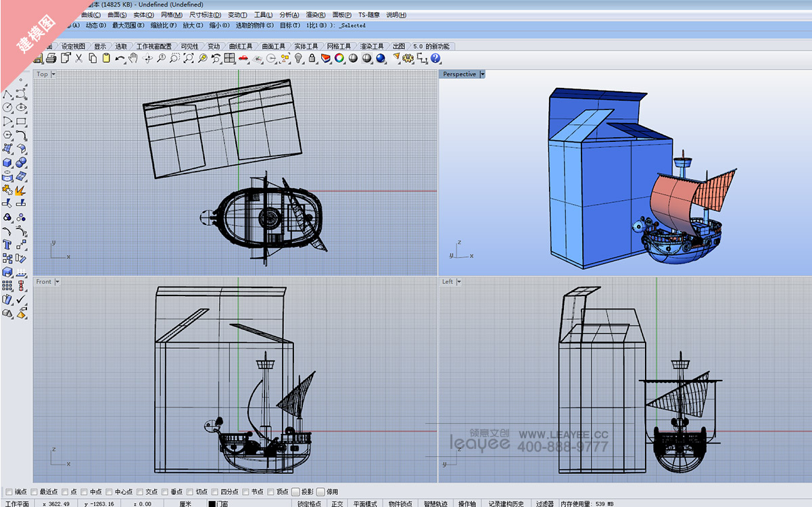Click the black layer color swatch
The image size is (812, 507).
coord(212,504)
